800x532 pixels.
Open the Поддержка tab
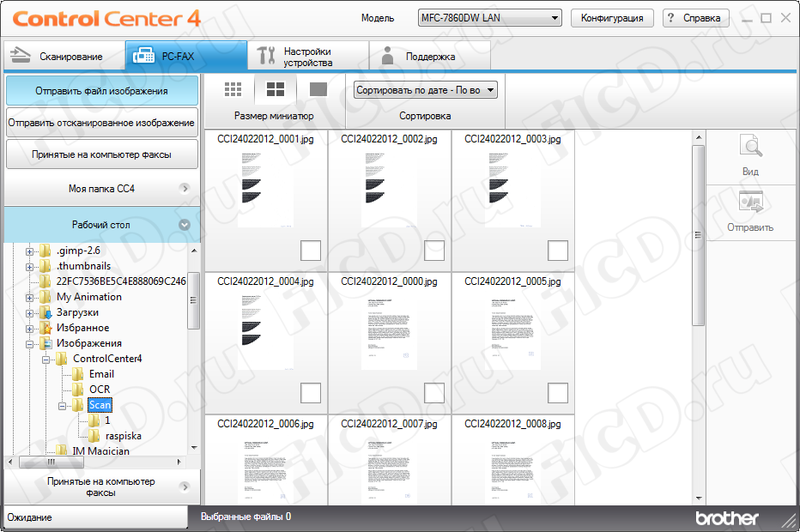click(x=430, y=56)
